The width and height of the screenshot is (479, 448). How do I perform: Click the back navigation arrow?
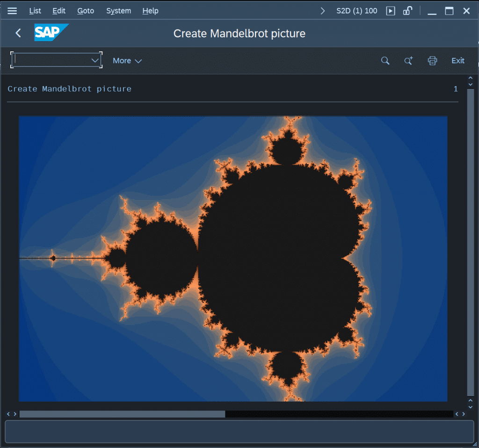pos(18,33)
